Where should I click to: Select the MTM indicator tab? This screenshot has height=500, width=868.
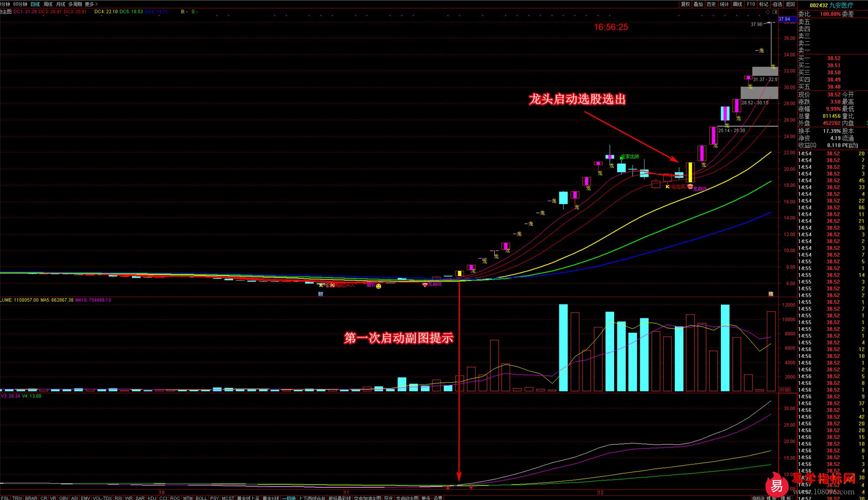(188, 498)
